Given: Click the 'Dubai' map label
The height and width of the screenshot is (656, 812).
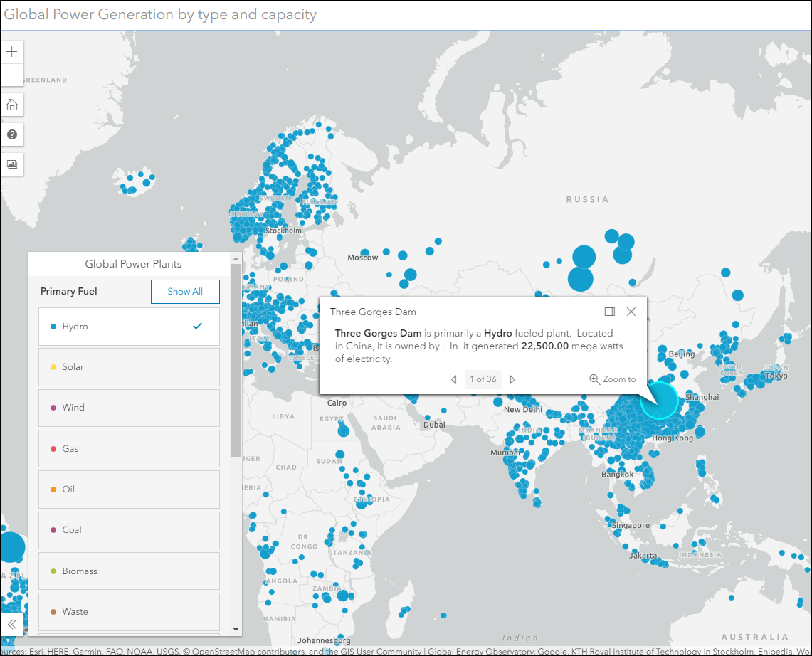Looking at the screenshot, I should pos(434,425).
